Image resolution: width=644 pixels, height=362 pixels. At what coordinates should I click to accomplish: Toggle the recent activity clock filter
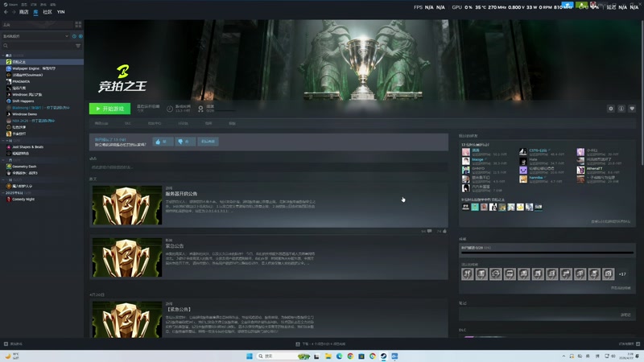coord(74,36)
